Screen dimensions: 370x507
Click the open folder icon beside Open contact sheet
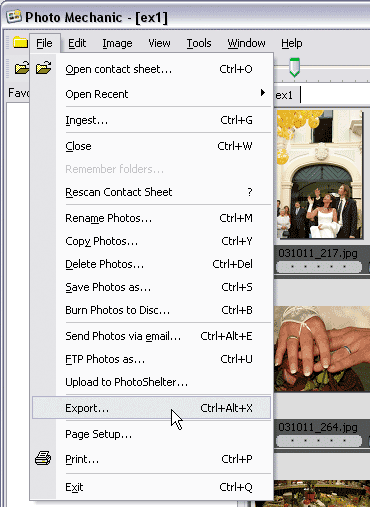(44, 68)
